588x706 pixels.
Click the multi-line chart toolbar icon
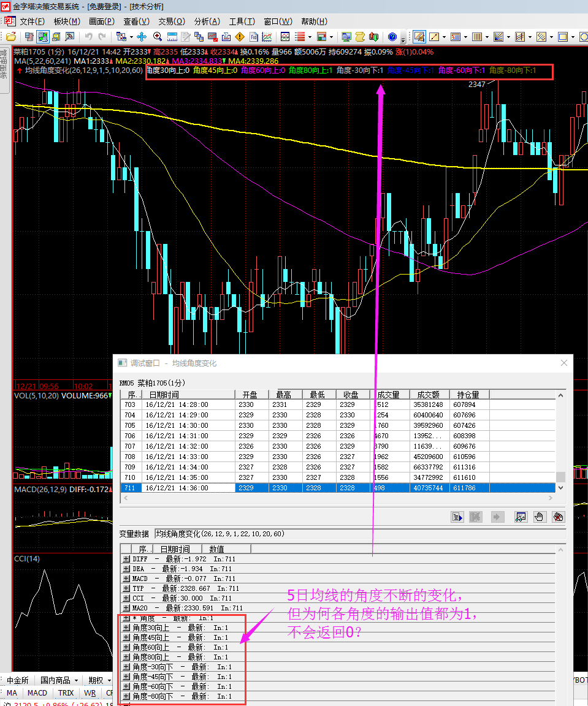pos(267,37)
